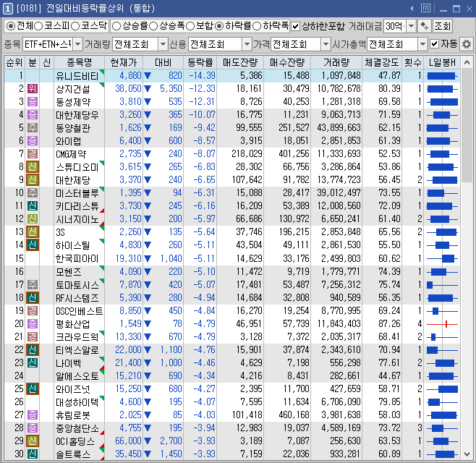Click the 신 badge on 티엑스알로 row

(x=33, y=349)
